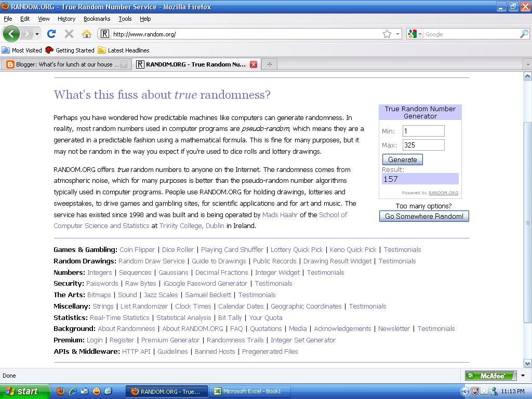Open the Windows start menu

[24, 391]
